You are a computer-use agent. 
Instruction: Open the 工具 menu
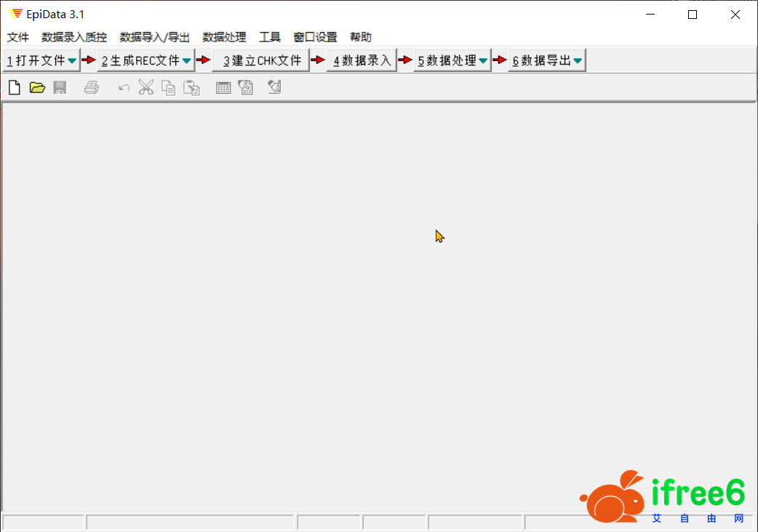point(269,37)
